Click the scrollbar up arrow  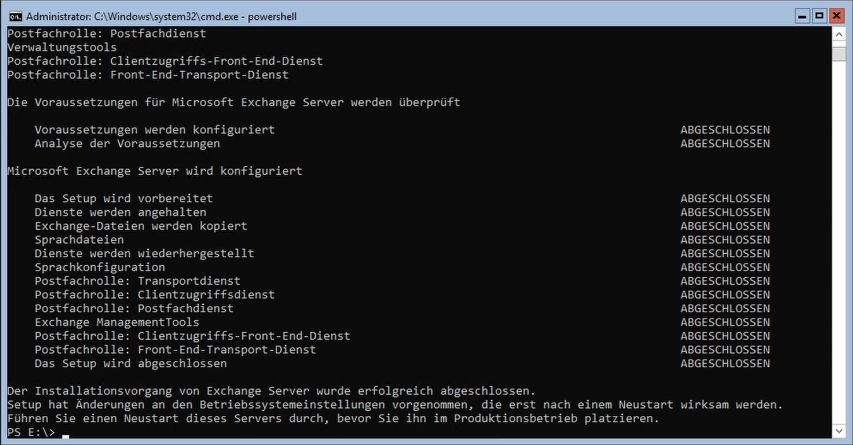point(839,34)
